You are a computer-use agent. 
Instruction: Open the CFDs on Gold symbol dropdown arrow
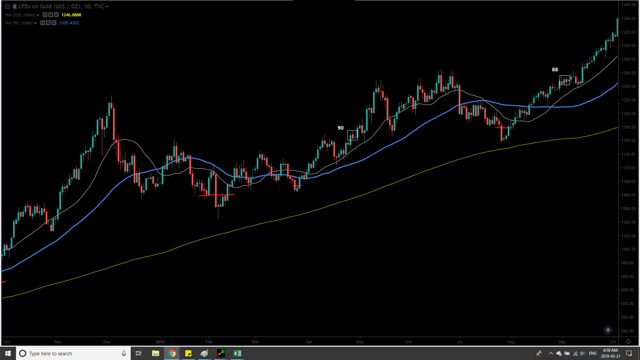107,7
